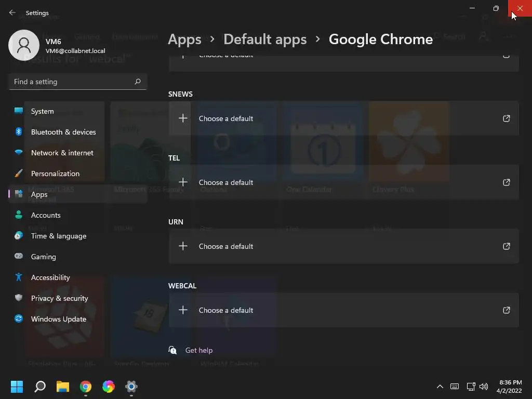Screen dimensions: 532x399
Task: Click the volume speaker tray icon
Action: (484, 387)
